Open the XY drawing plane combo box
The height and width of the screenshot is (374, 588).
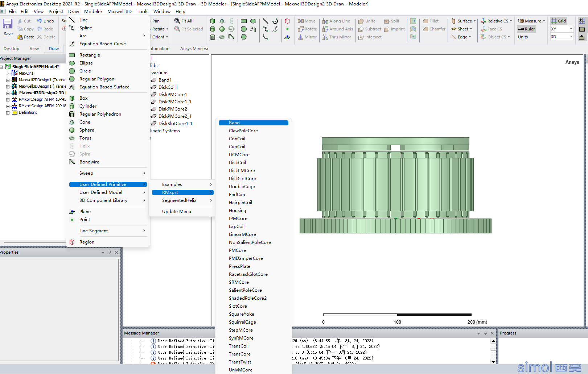pyautogui.click(x=562, y=29)
